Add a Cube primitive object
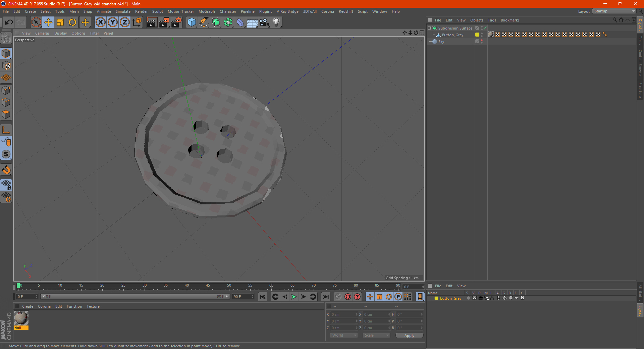 click(192, 22)
